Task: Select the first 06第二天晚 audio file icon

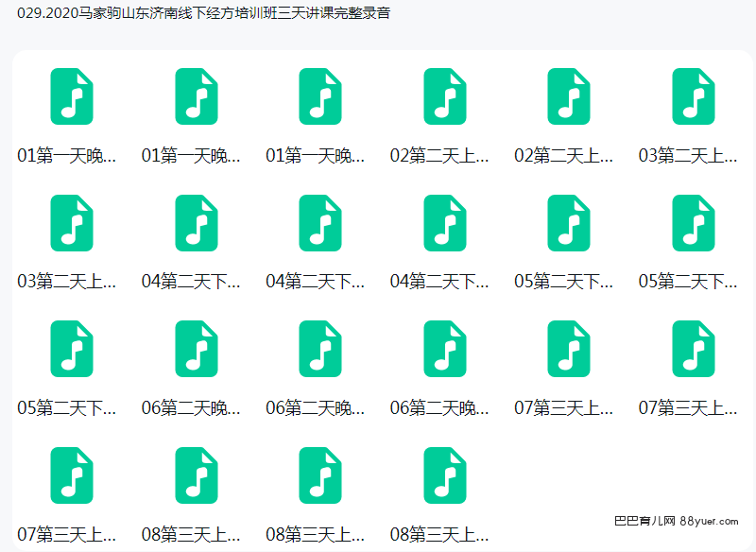Action: pyautogui.click(x=197, y=349)
